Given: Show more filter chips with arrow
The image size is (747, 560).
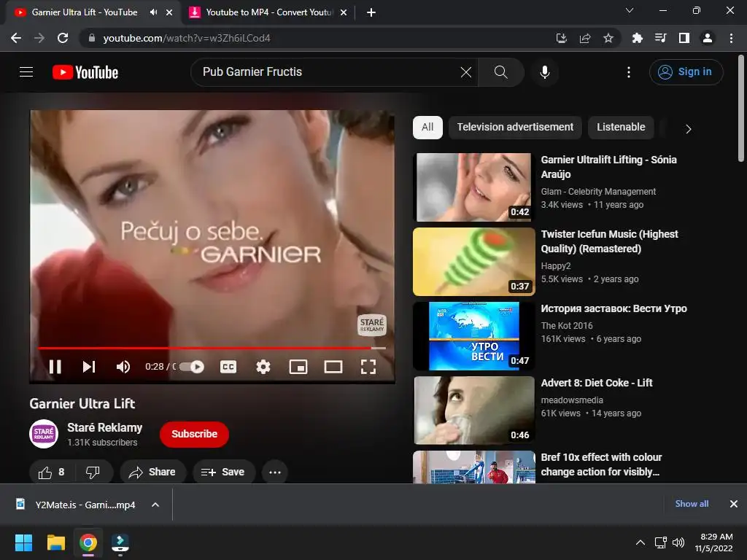Looking at the screenshot, I should click(x=688, y=129).
